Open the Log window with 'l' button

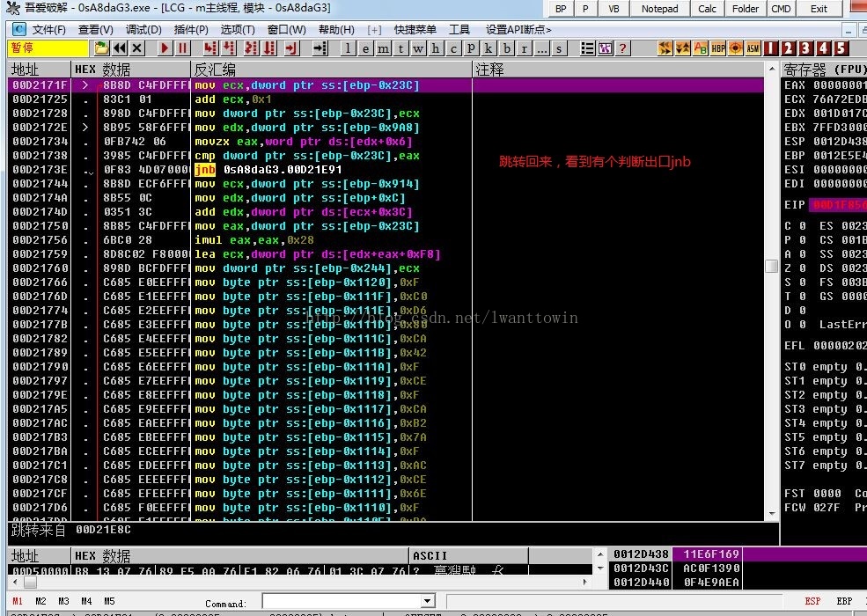point(348,48)
